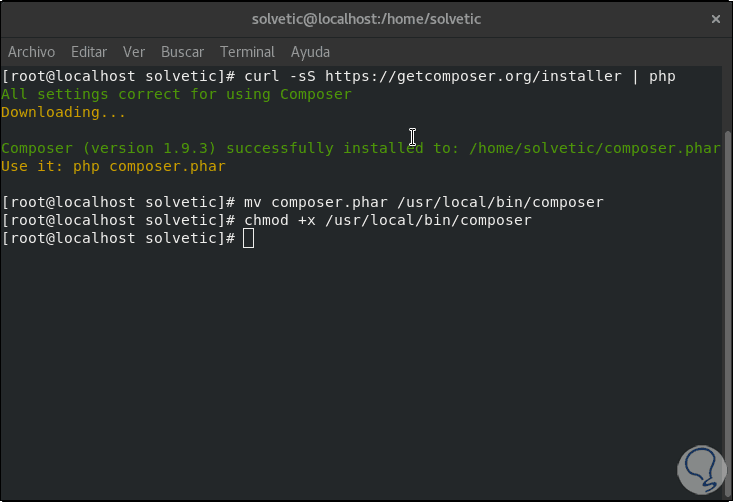This screenshot has width=733, height=502.
Task: Open the Archivo menu
Action: coord(31,52)
